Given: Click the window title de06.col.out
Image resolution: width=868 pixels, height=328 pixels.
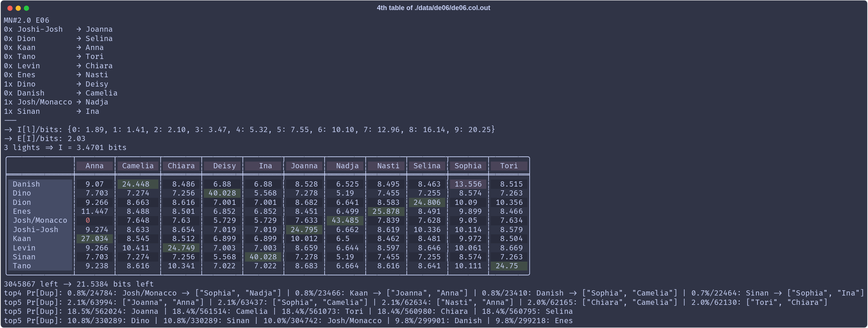Looking at the screenshot, I should (x=433, y=8).
